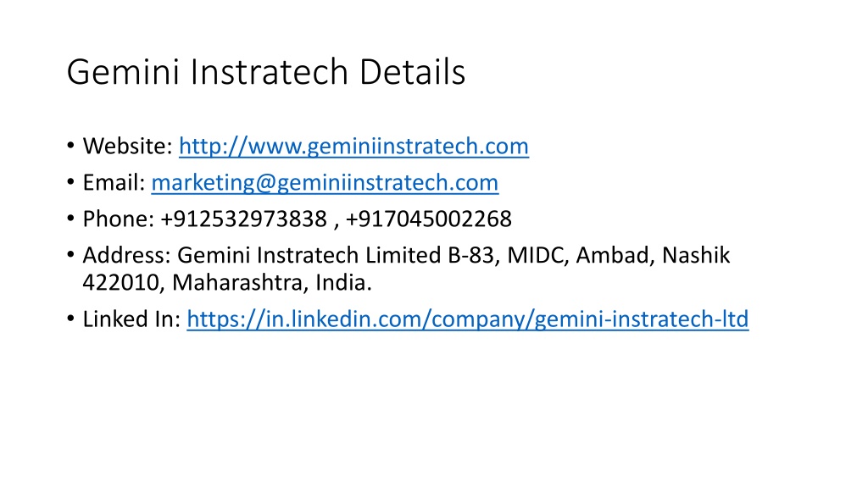Open the LinkedIn company page link
The image size is (868, 488).
click(x=468, y=319)
